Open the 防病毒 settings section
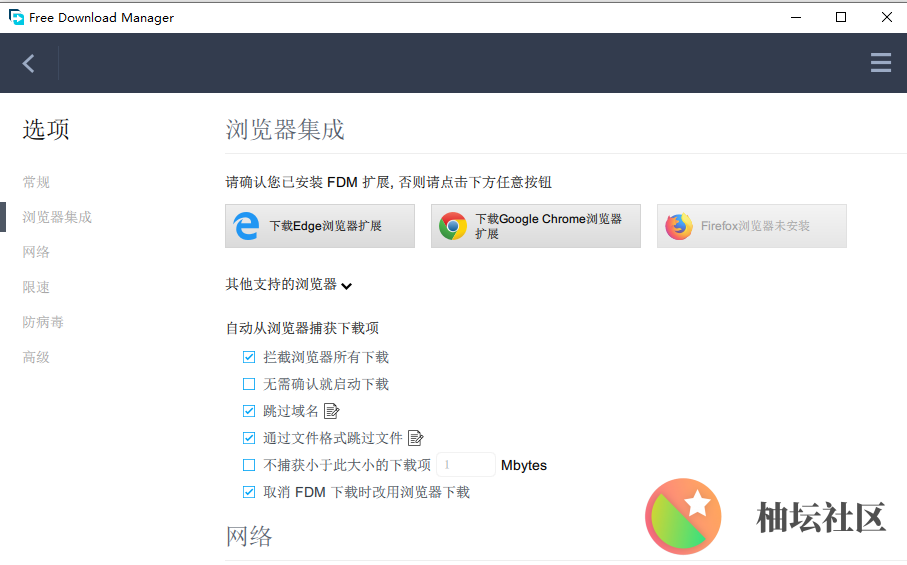This screenshot has width=907, height=565. [x=43, y=322]
